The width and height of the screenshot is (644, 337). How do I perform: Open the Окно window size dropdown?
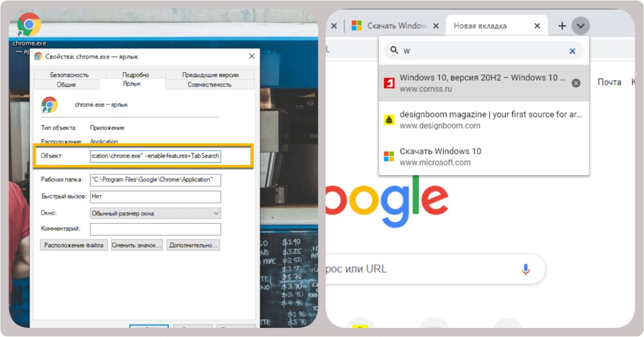coord(155,213)
